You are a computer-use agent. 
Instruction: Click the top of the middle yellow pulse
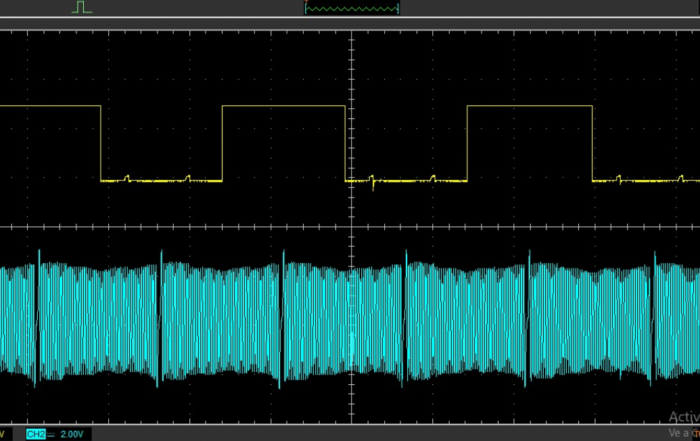[283, 106]
